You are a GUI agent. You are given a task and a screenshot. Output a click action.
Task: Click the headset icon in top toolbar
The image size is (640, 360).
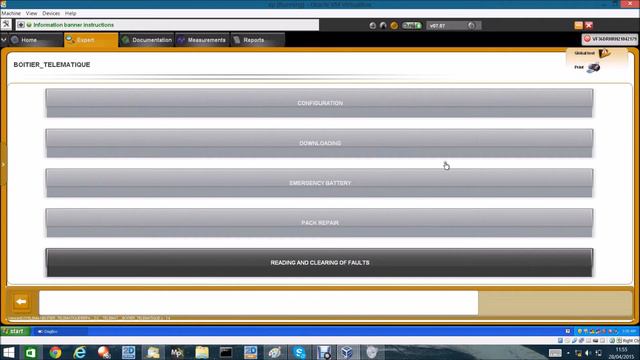[383, 26]
